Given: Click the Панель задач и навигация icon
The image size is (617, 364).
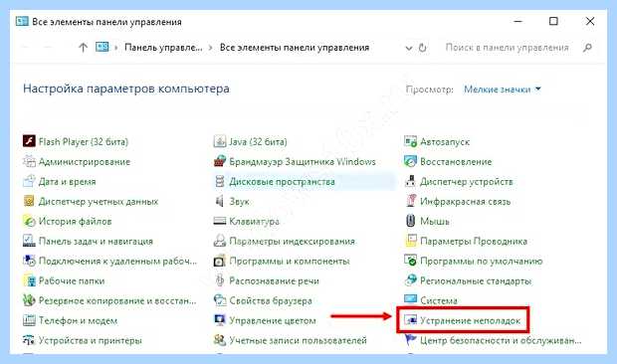Looking at the screenshot, I should (x=29, y=241).
